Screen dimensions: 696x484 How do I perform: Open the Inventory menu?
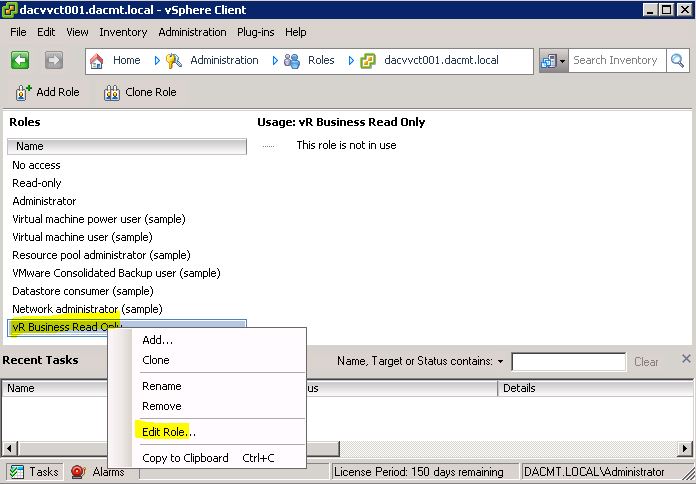[123, 32]
